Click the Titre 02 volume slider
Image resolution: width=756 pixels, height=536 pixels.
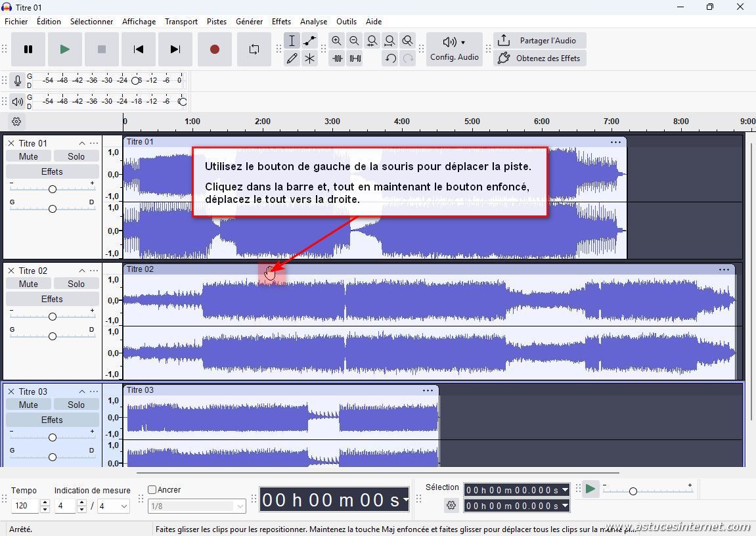tap(52, 317)
